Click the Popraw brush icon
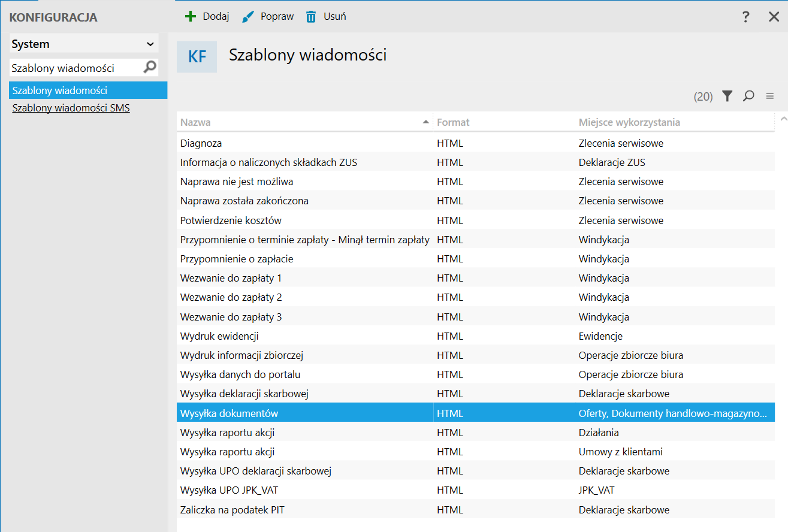788x532 pixels. [x=248, y=17]
